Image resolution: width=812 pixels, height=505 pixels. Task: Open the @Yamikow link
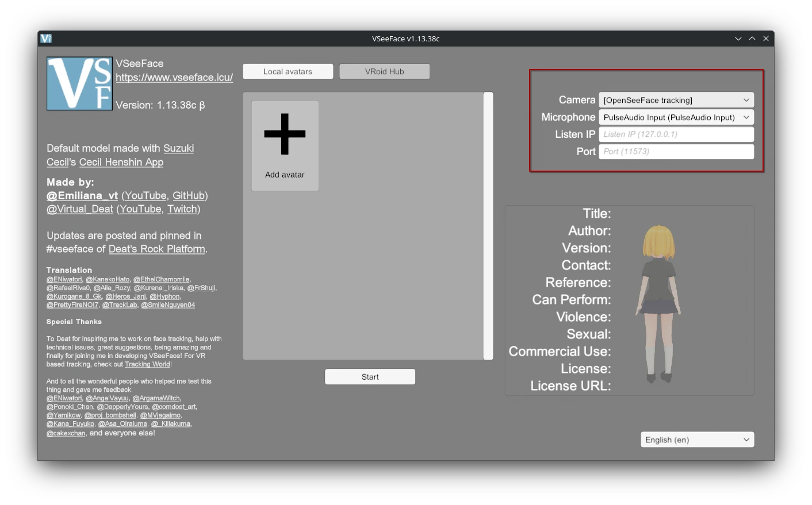(x=64, y=415)
